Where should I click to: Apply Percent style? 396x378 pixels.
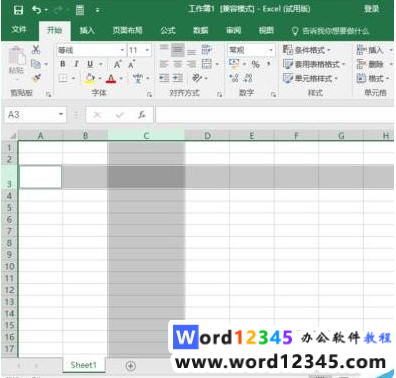coord(256,64)
